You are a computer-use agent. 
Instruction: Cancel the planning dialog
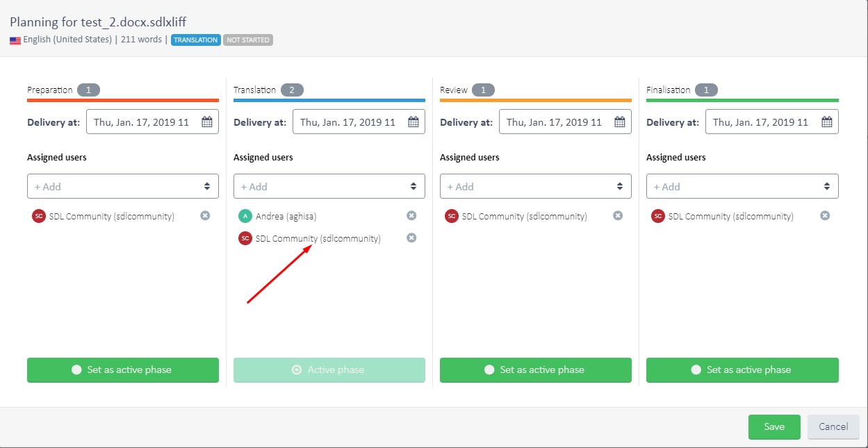[833, 426]
